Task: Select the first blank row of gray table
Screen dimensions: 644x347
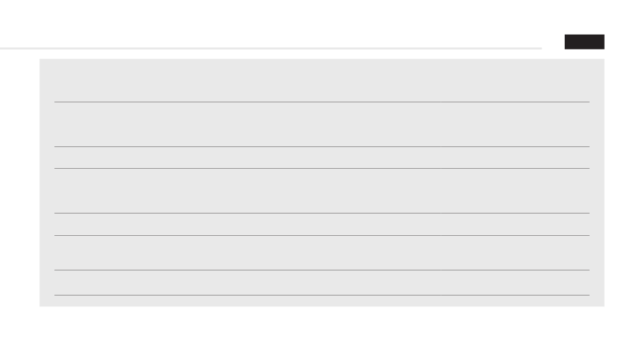Action: 321,81
